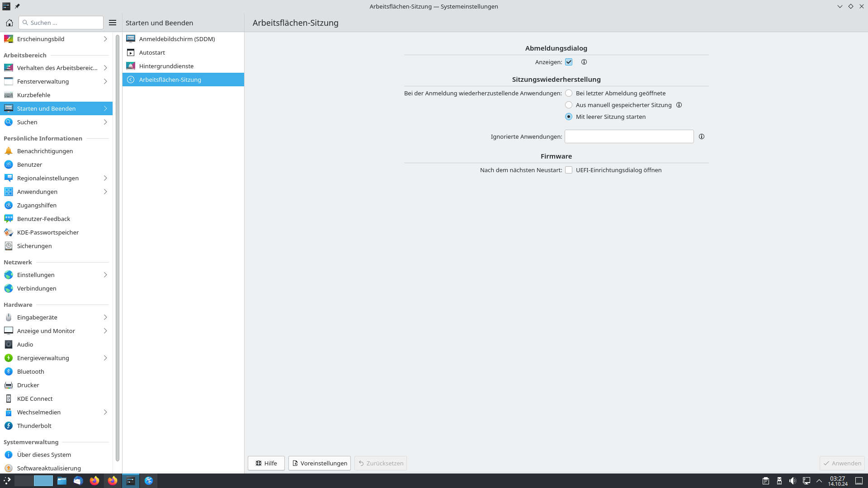Click the volume icon in the system tray

pos(793,481)
